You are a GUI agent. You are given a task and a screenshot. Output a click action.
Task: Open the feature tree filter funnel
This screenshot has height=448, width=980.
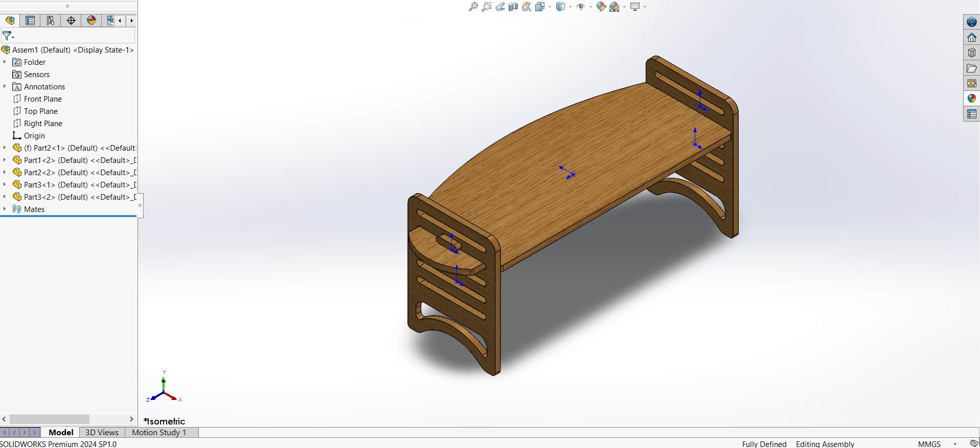point(8,36)
